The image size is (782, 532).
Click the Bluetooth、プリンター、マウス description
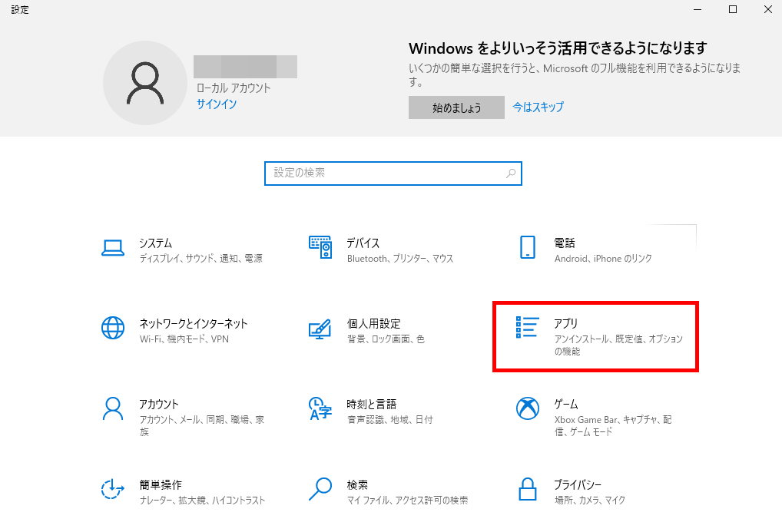pyautogui.click(x=400, y=258)
